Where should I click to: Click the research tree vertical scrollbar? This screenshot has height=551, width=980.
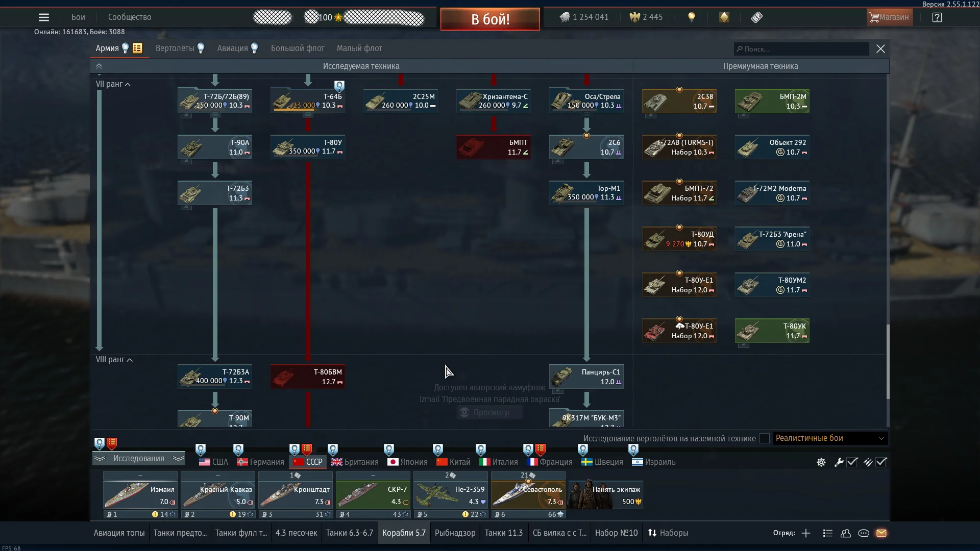coord(888,362)
